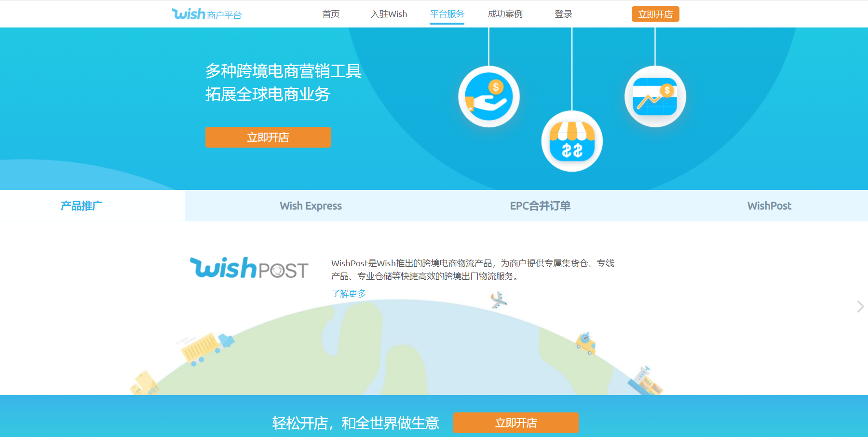The height and width of the screenshot is (437, 868).
Task: Advance carousel with right chevron arrow
Action: (x=860, y=307)
